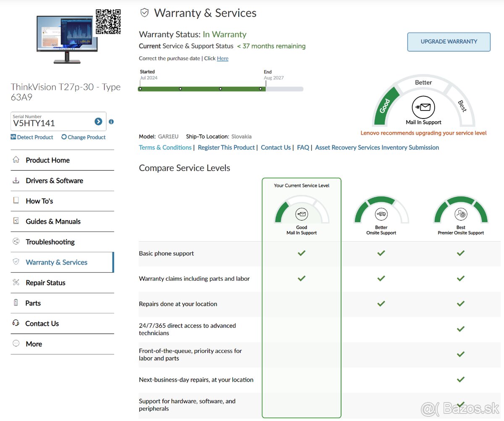Click the 'Here' purchase date link
This screenshot has height=421, width=504.
223,58
